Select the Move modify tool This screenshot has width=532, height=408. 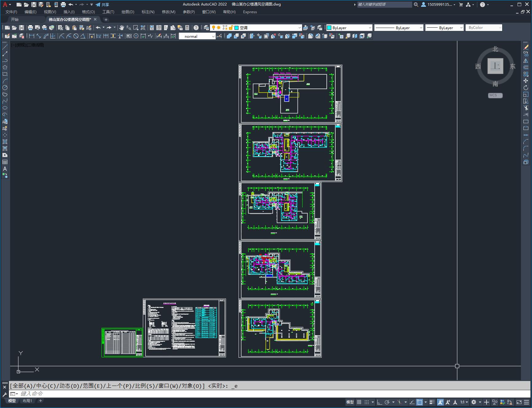526,81
